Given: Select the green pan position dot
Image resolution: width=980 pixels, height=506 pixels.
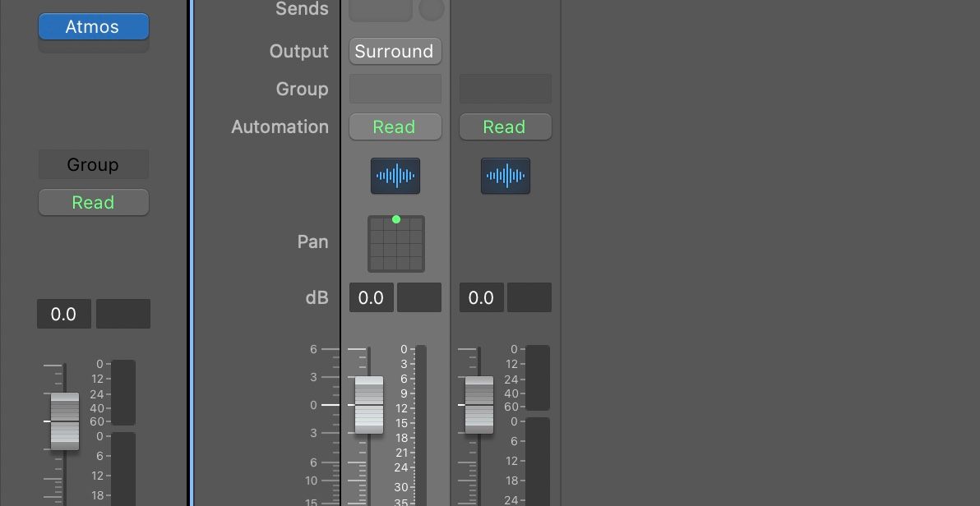Looking at the screenshot, I should pos(395,218).
